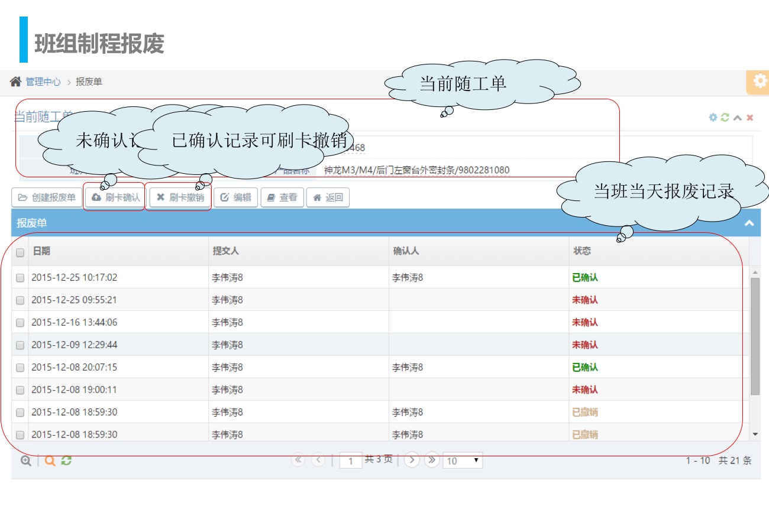Screen dimensions: 769x532
Task: Select the checkbox for 2015-12-16 13:44:06
Action: (20, 323)
